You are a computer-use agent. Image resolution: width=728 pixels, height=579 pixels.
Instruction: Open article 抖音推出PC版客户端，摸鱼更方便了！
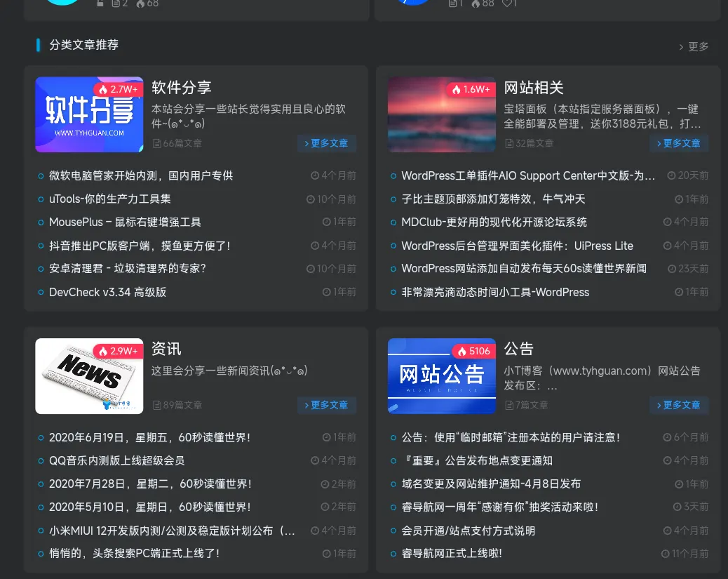[x=140, y=246]
